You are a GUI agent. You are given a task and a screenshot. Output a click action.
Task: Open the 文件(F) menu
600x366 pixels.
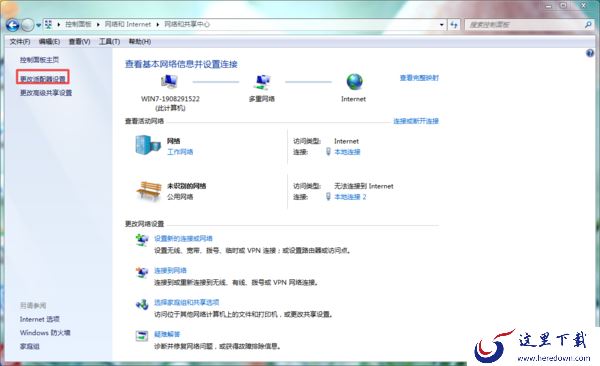[20, 41]
